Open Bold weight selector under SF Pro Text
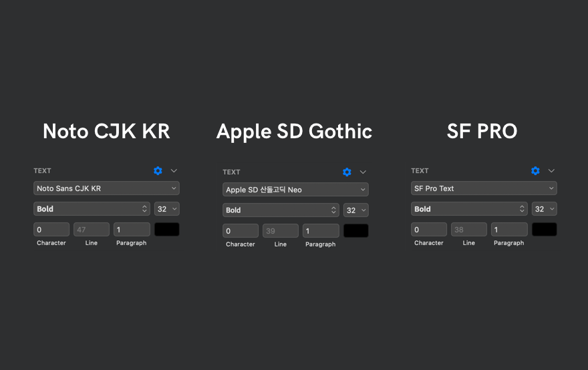Image resolution: width=588 pixels, height=370 pixels. [x=470, y=209]
